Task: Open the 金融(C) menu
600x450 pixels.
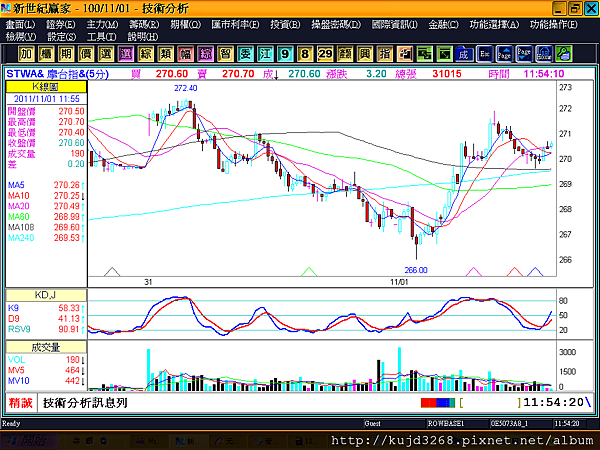Action: coord(443,24)
